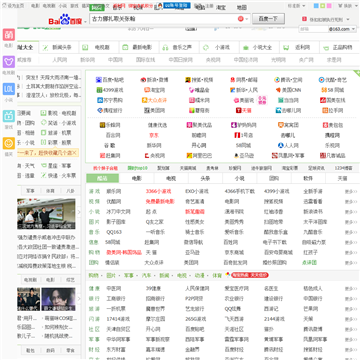Viewport: 360px width, 360px height.
Task: Open the dropdown arrow next to Baidu logo
Action: click(85, 22)
